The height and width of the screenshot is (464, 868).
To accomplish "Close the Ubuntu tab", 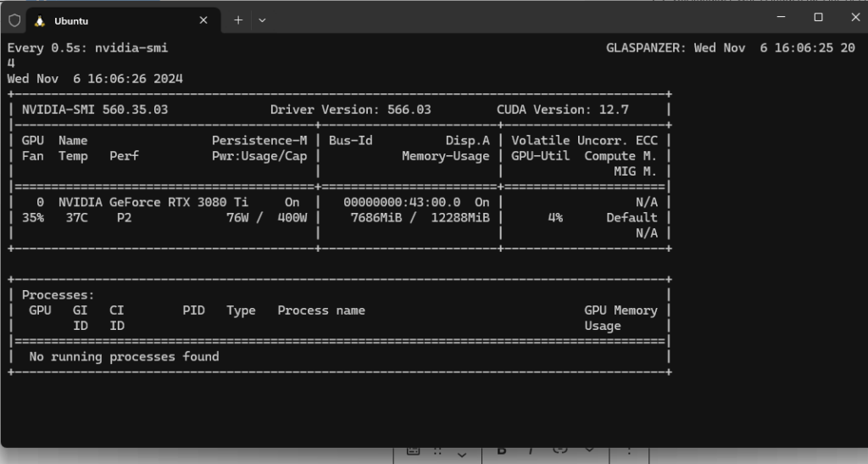I will [203, 20].
